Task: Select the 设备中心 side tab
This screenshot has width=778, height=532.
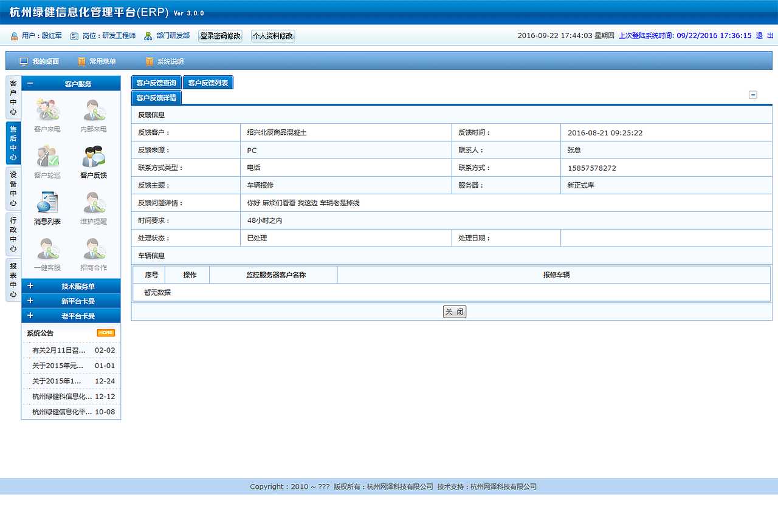Action: pyautogui.click(x=13, y=189)
